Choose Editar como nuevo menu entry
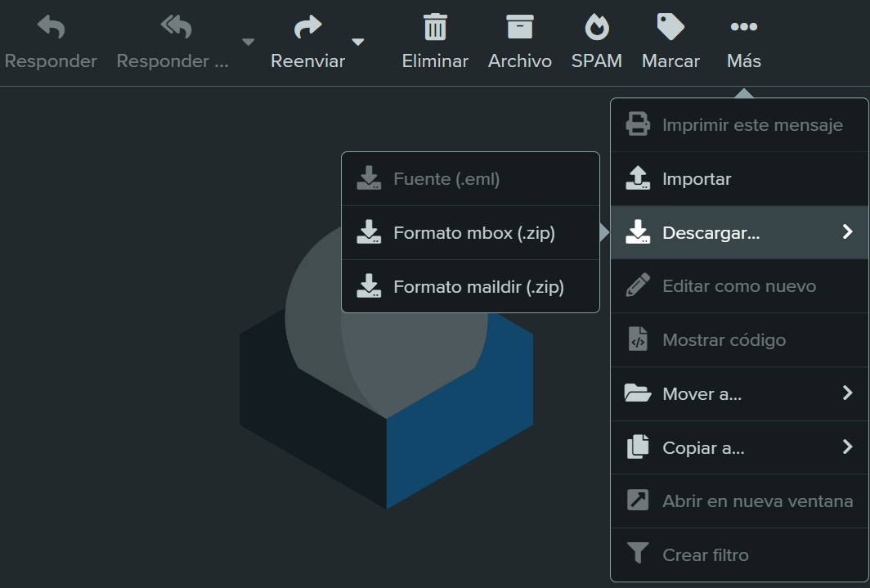Viewport: 870px width, 588px height. coord(740,286)
